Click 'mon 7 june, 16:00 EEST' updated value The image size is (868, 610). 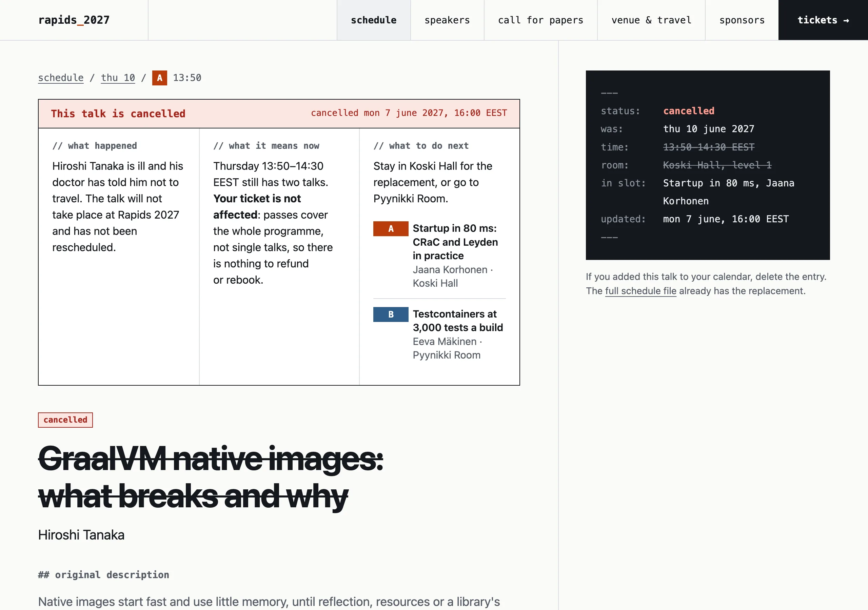click(726, 219)
